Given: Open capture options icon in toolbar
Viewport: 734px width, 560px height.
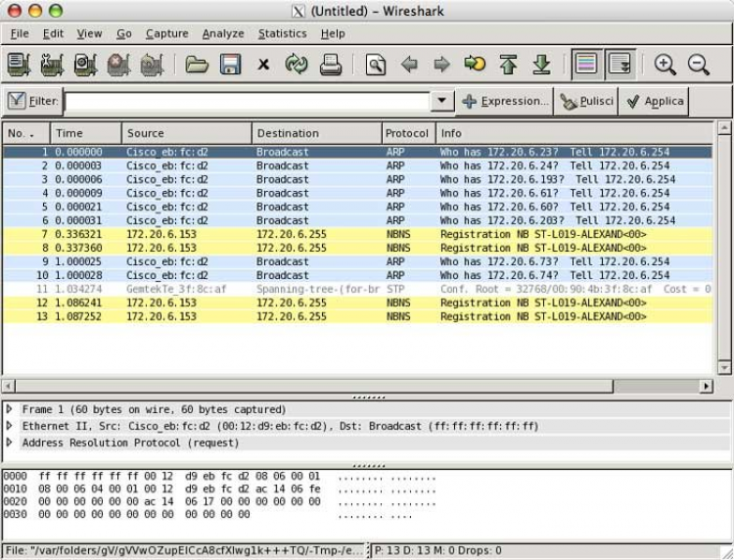Looking at the screenshot, I should [52, 65].
